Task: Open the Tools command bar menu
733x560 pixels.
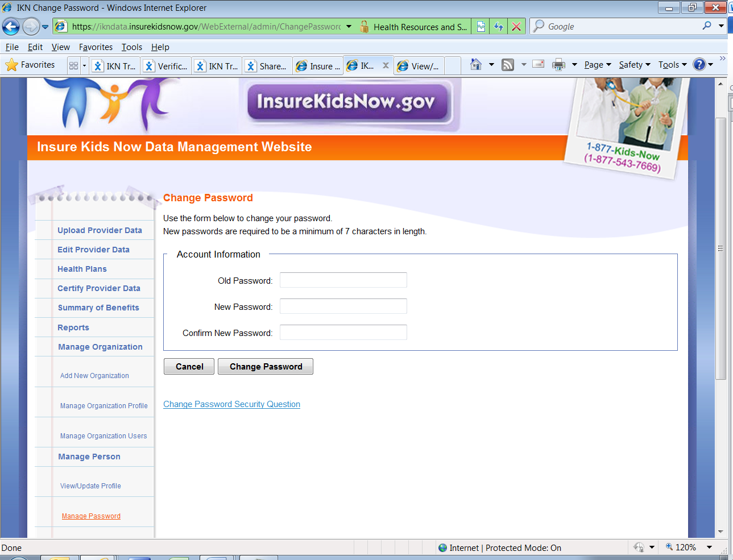Action: click(673, 65)
